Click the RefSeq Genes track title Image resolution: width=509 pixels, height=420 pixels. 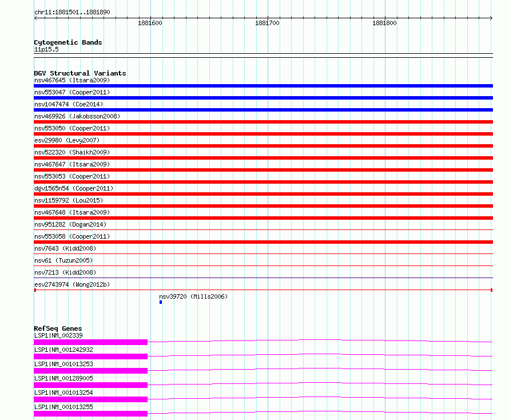coord(58,328)
